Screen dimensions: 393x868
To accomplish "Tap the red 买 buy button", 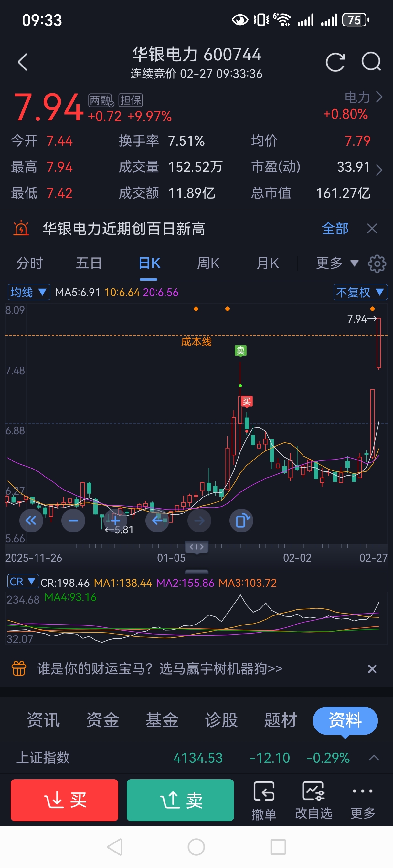I will pos(64,800).
